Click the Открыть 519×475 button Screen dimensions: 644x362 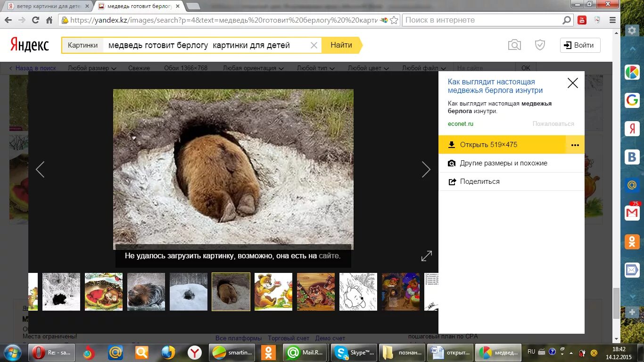pos(502,145)
